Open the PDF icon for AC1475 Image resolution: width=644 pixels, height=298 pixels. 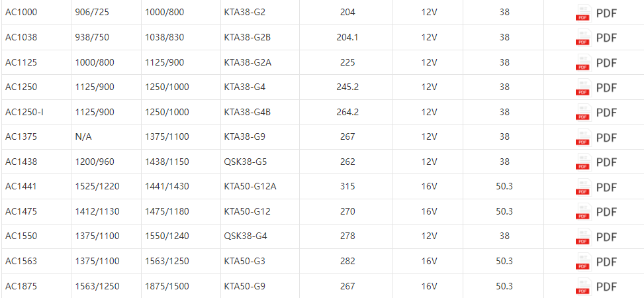(583, 212)
